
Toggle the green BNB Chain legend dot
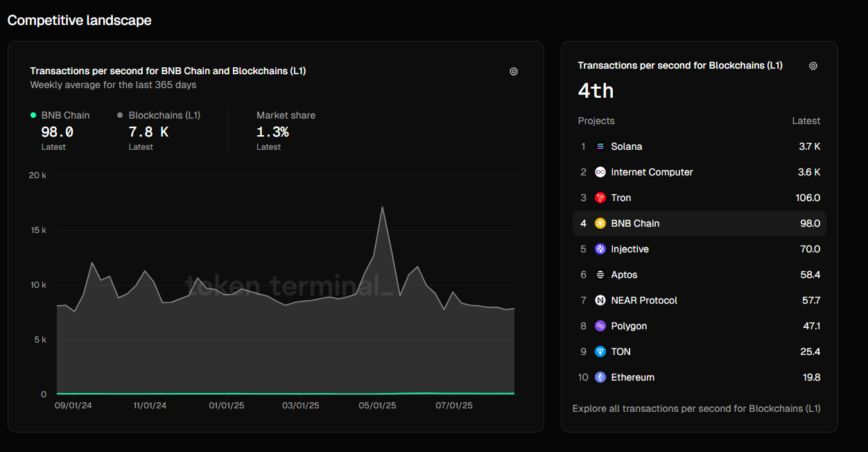pyautogui.click(x=33, y=115)
